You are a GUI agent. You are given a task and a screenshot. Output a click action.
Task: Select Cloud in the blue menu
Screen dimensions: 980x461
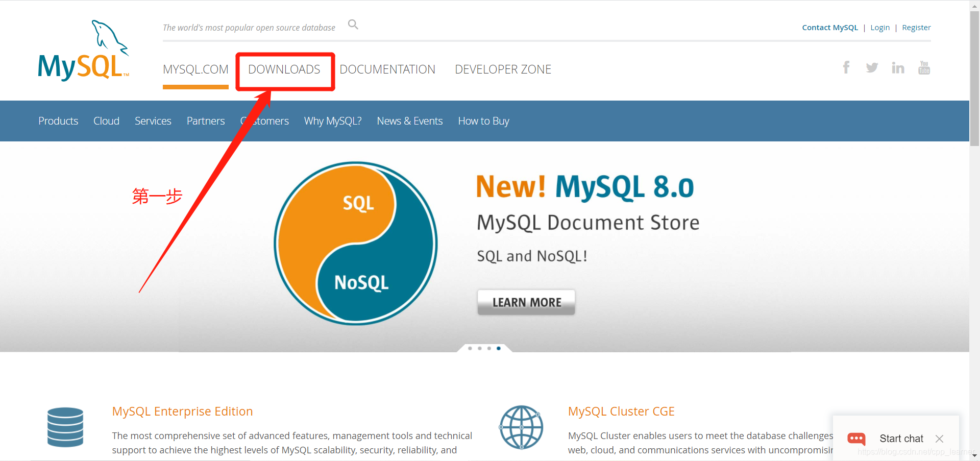click(x=106, y=121)
